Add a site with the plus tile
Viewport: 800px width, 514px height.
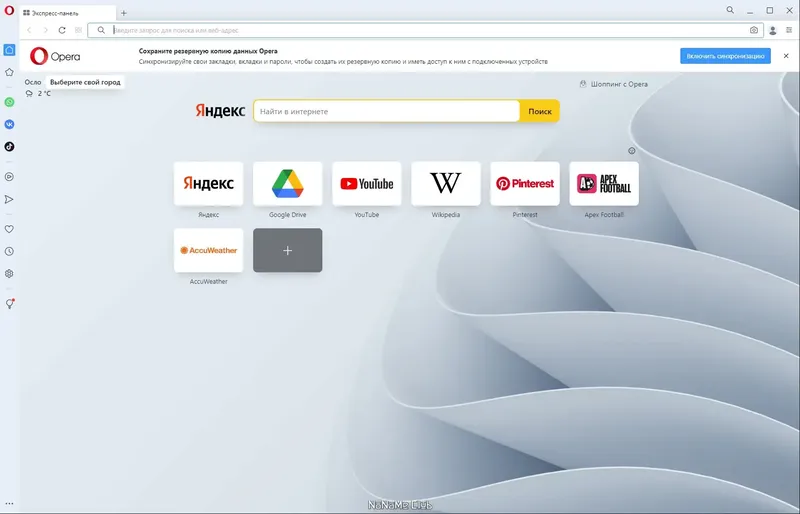(288, 250)
